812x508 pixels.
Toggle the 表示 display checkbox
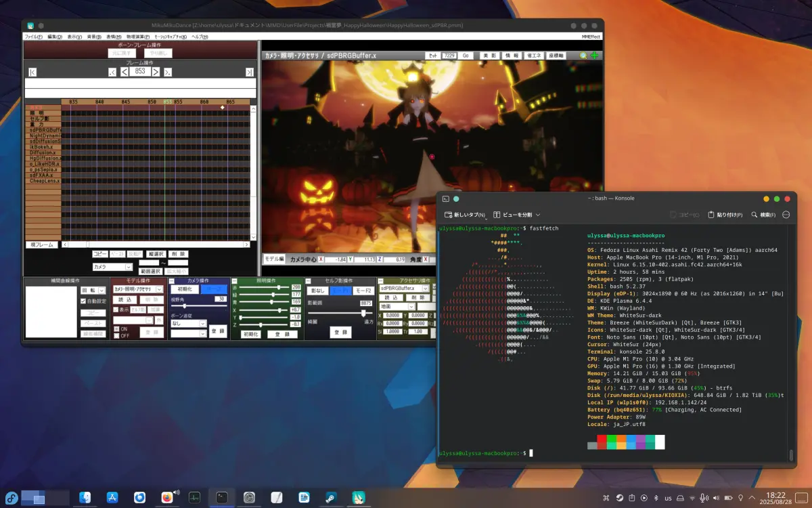[x=116, y=310]
